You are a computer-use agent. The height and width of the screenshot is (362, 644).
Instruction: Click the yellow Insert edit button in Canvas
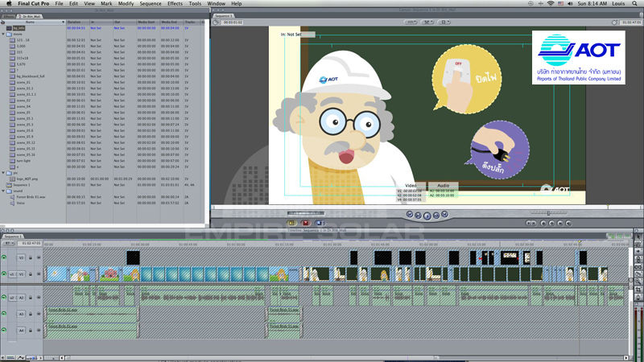click(291, 223)
